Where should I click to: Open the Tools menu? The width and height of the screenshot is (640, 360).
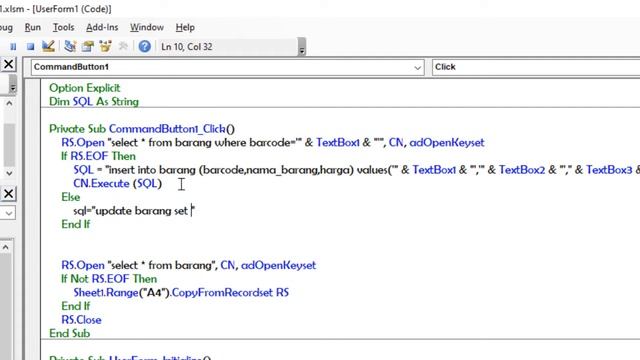pos(63,27)
